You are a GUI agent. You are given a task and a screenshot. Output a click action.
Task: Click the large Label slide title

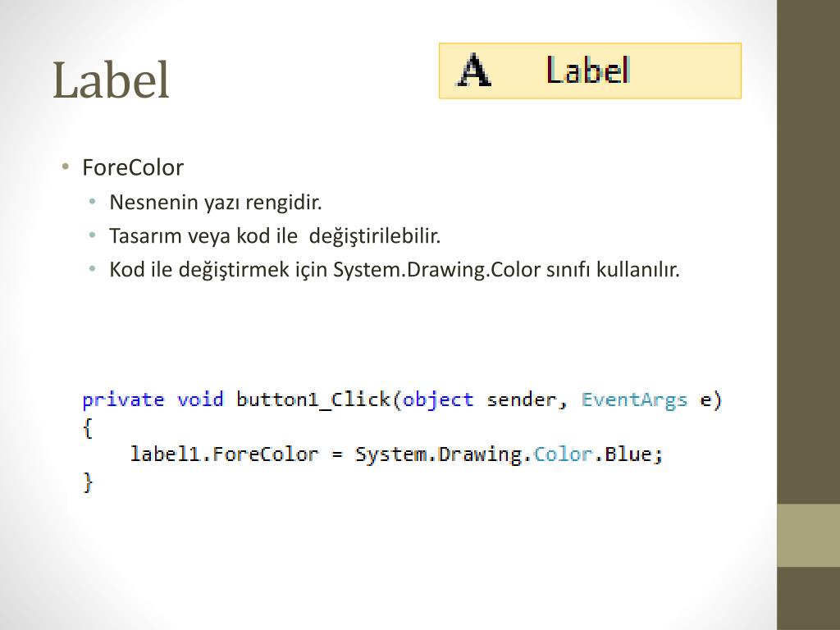[111, 80]
